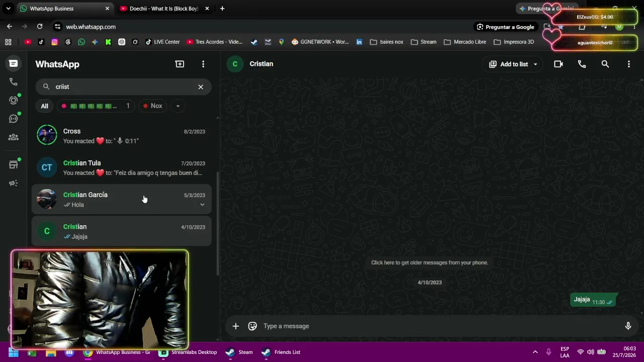
Task: Click the search field containing 'criist'
Action: pos(123,87)
